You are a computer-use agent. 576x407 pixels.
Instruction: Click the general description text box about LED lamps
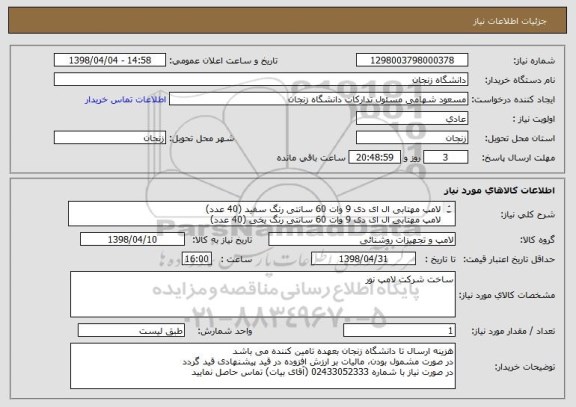(262, 214)
